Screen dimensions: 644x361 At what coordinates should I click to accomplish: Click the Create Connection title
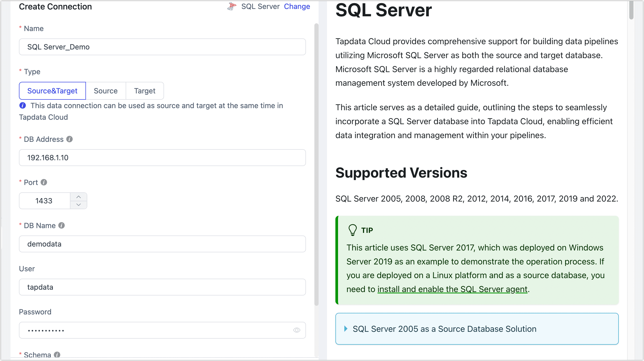(x=55, y=6)
